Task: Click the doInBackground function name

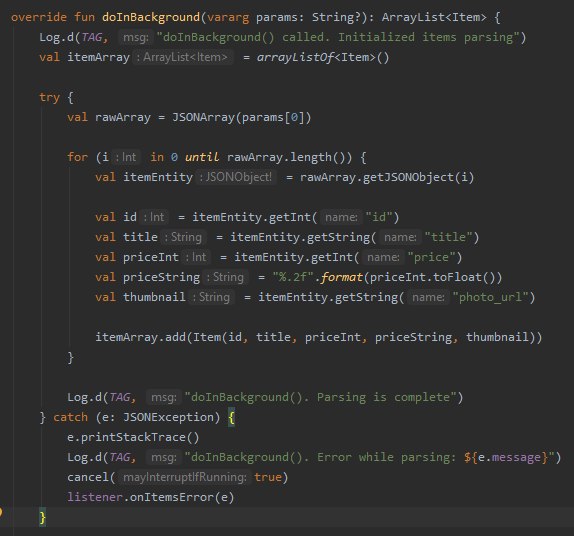Action: click(x=151, y=17)
